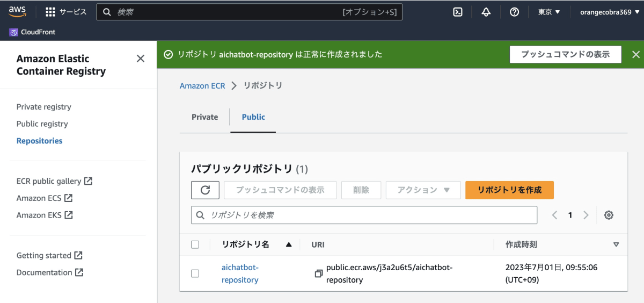Screen dimensions: 644x303
Task: Open Private registry in the sidebar
Action: click(x=43, y=107)
